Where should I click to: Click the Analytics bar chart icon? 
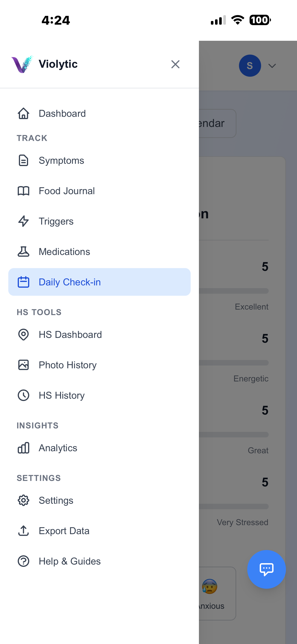23,448
